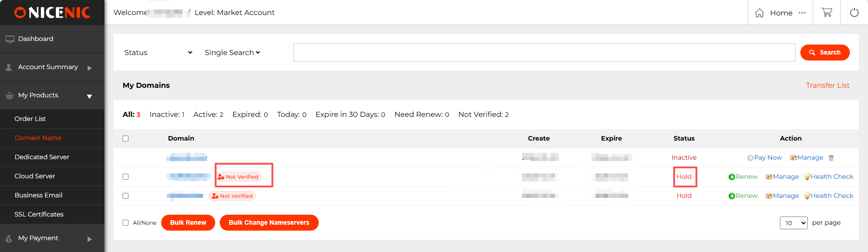Delete inactive domain with trash icon
Image resolution: width=868 pixels, height=252 pixels.
pyautogui.click(x=831, y=158)
